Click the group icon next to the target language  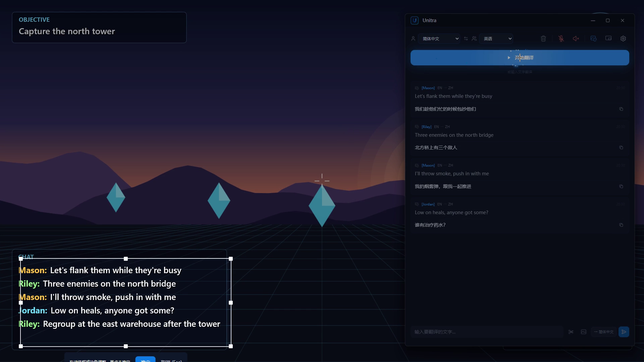pos(474,39)
